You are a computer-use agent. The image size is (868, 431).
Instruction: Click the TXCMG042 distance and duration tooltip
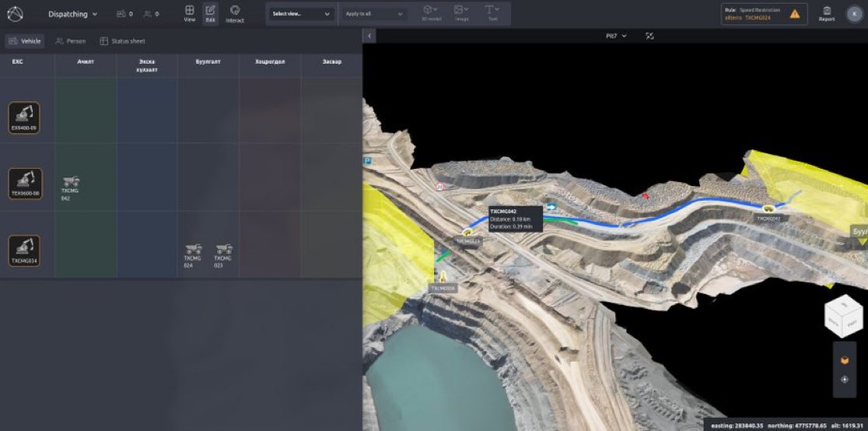(x=516, y=219)
